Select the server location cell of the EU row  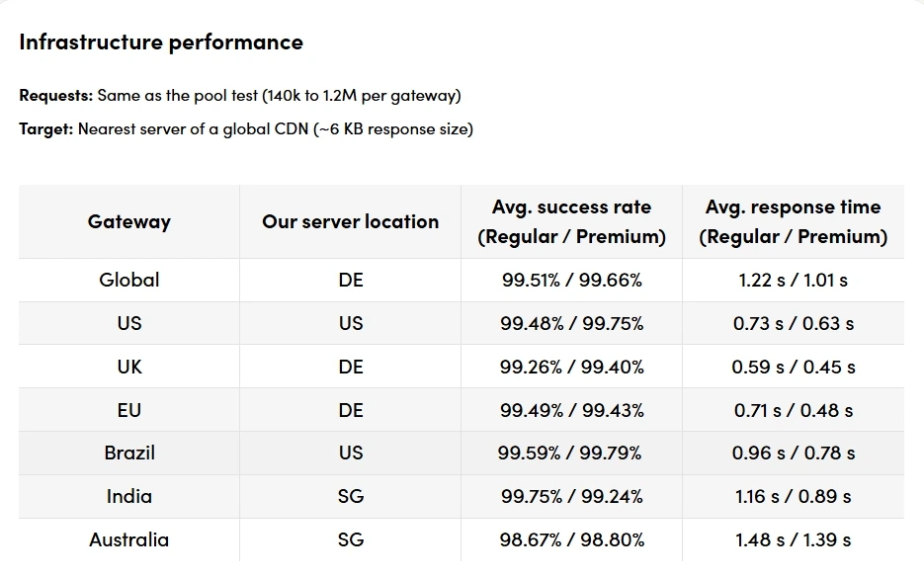point(350,410)
